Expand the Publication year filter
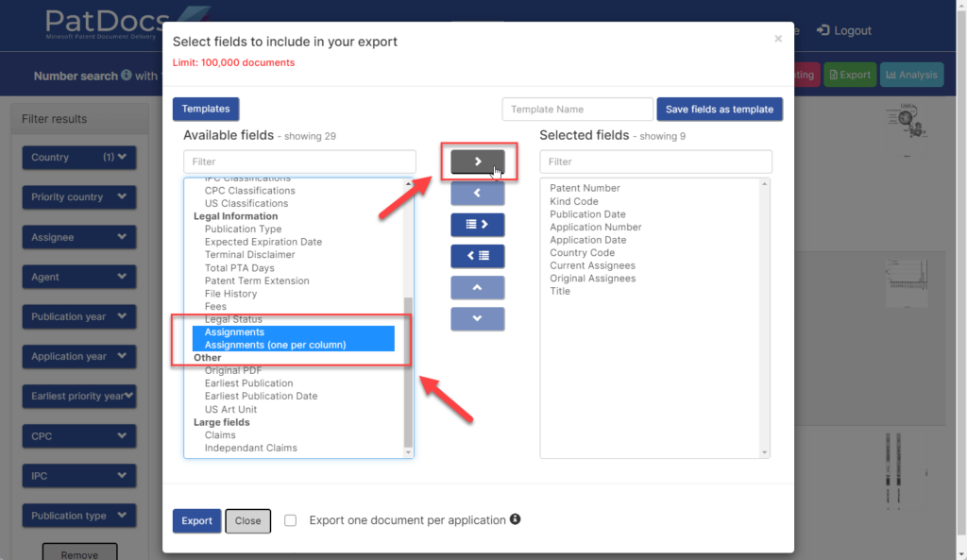This screenshot has height=560, width=967. (78, 316)
